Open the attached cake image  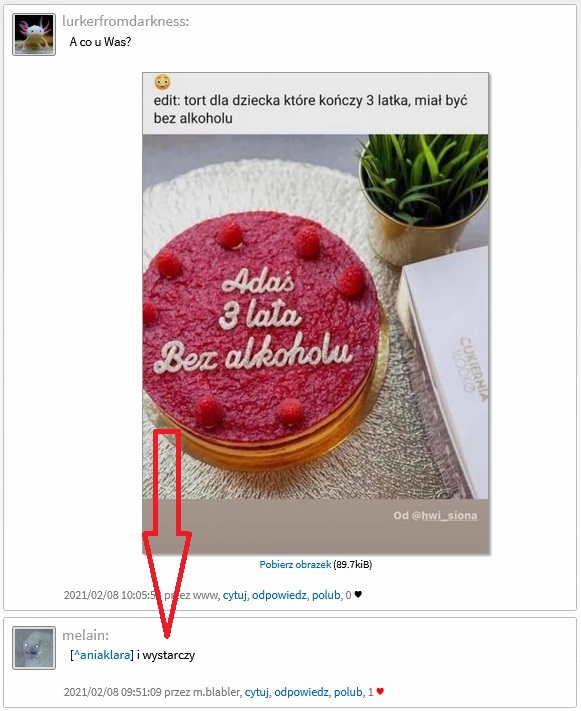316,313
